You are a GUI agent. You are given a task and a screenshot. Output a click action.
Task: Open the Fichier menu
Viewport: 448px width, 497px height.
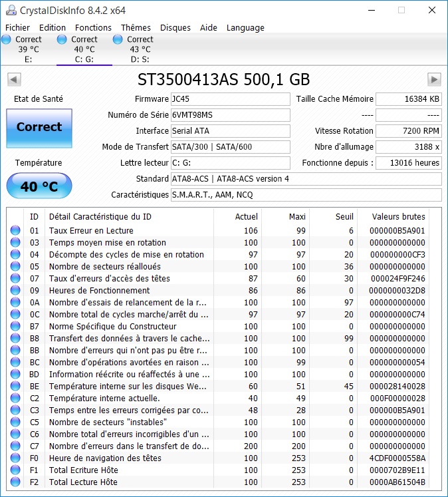coord(17,27)
